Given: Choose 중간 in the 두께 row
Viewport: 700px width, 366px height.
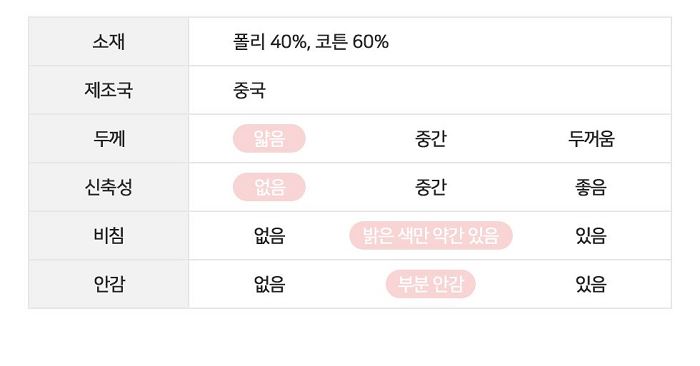Looking at the screenshot, I should [x=430, y=139].
